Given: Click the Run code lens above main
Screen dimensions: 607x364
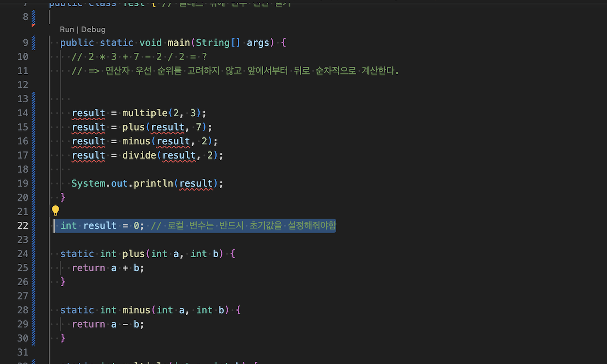Looking at the screenshot, I should coord(67,30).
